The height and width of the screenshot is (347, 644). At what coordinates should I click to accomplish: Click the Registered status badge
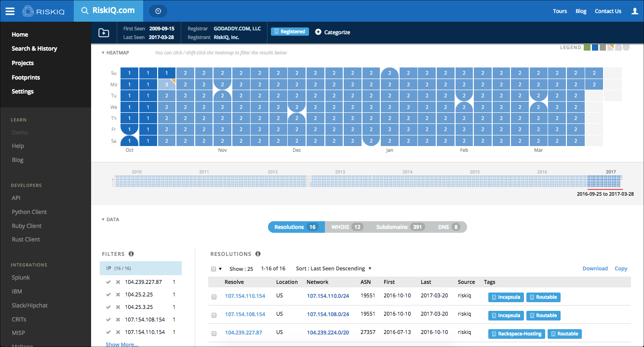tap(290, 31)
